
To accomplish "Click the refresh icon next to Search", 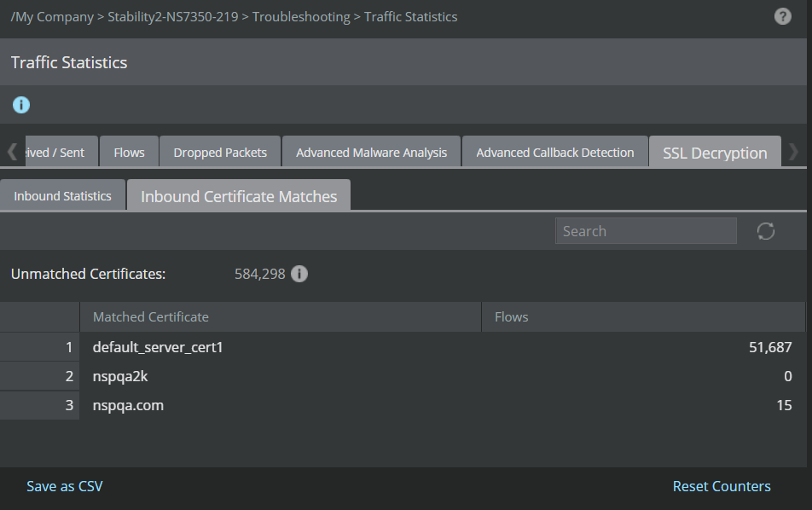I will click(765, 231).
